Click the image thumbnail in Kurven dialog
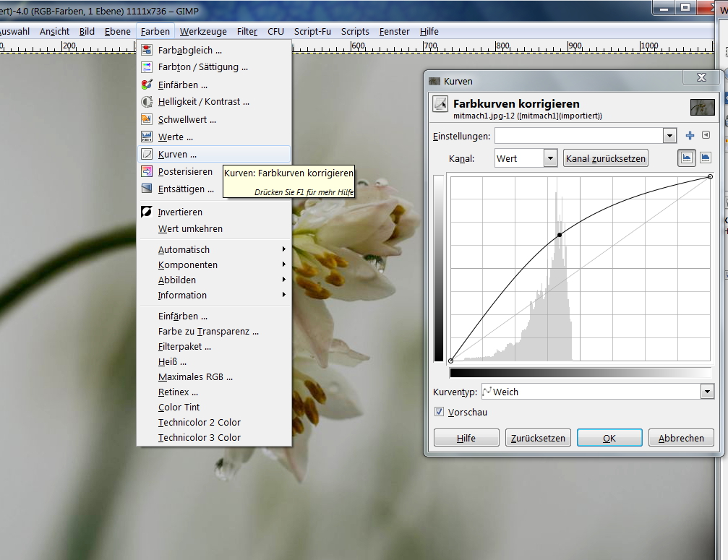Image resolution: width=728 pixels, height=560 pixels. point(702,108)
